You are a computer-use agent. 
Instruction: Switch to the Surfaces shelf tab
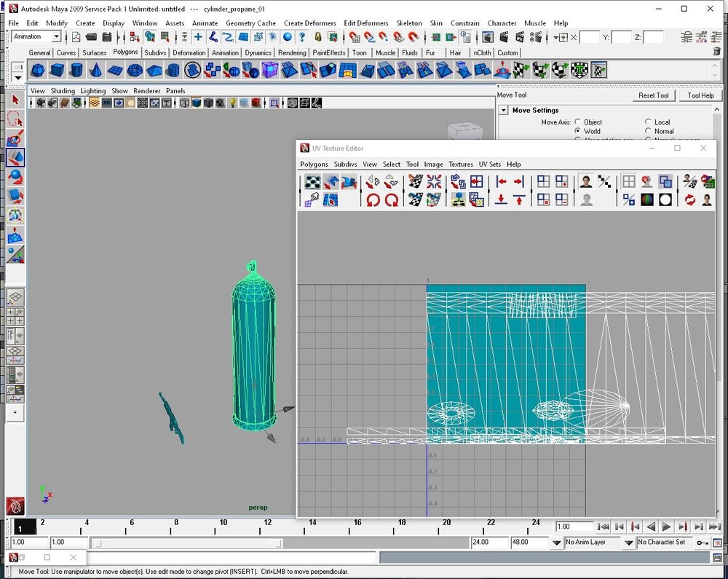point(94,52)
